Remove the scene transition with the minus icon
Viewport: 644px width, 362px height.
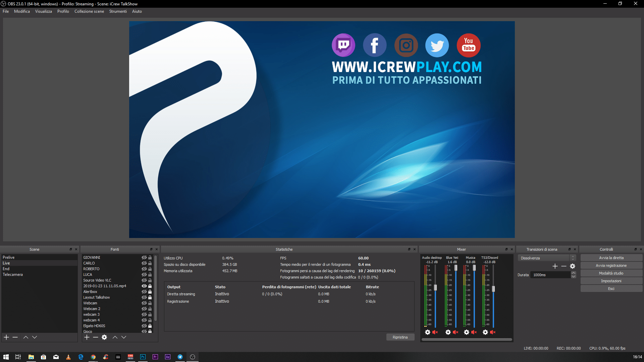click(564, 266)
